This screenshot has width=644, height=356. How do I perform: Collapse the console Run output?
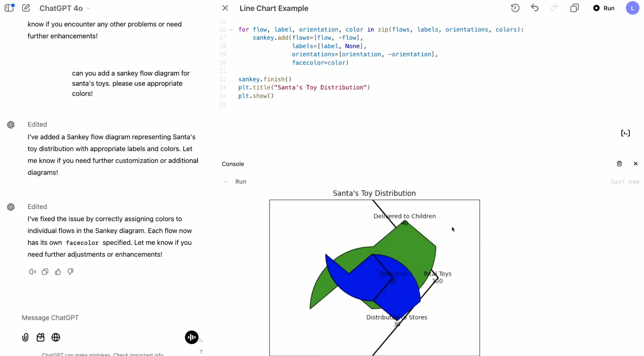(x=226, y=181)
